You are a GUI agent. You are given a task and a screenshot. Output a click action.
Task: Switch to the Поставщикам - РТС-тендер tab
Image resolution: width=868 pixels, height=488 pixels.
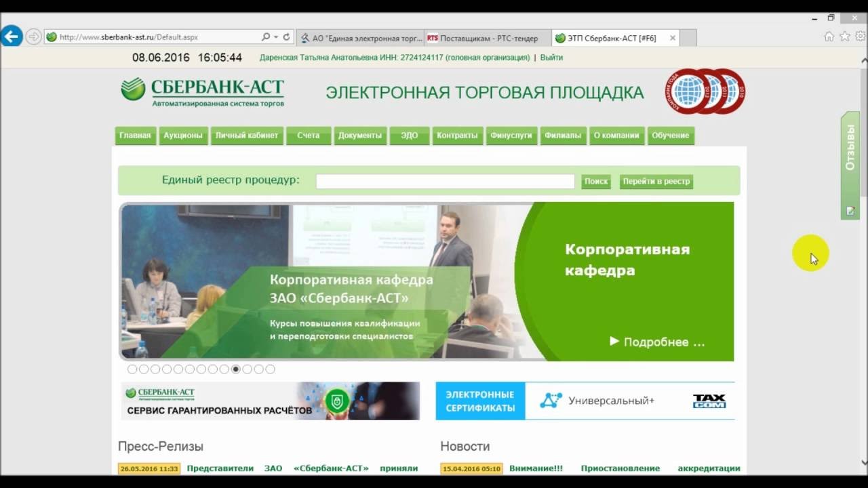[487, 38]
